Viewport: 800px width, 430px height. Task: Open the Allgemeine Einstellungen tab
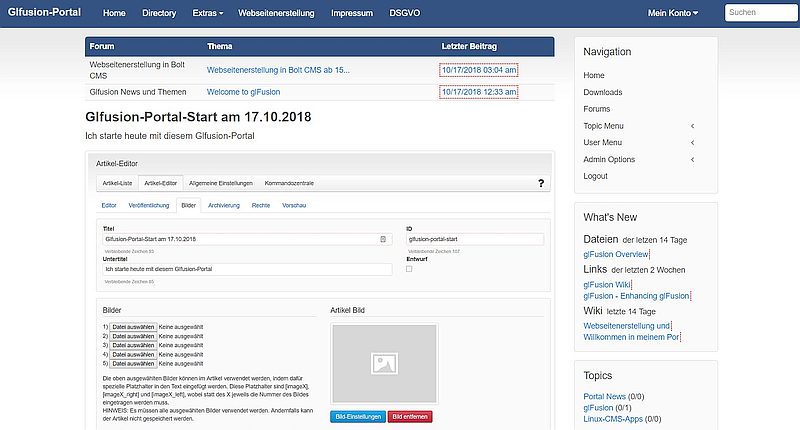click(221, 183)
